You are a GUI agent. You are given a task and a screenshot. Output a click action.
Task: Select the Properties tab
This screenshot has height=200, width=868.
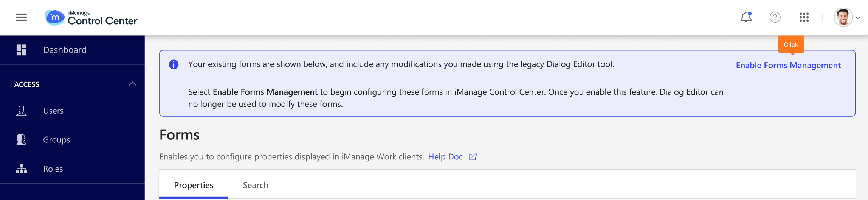point(194,185)
